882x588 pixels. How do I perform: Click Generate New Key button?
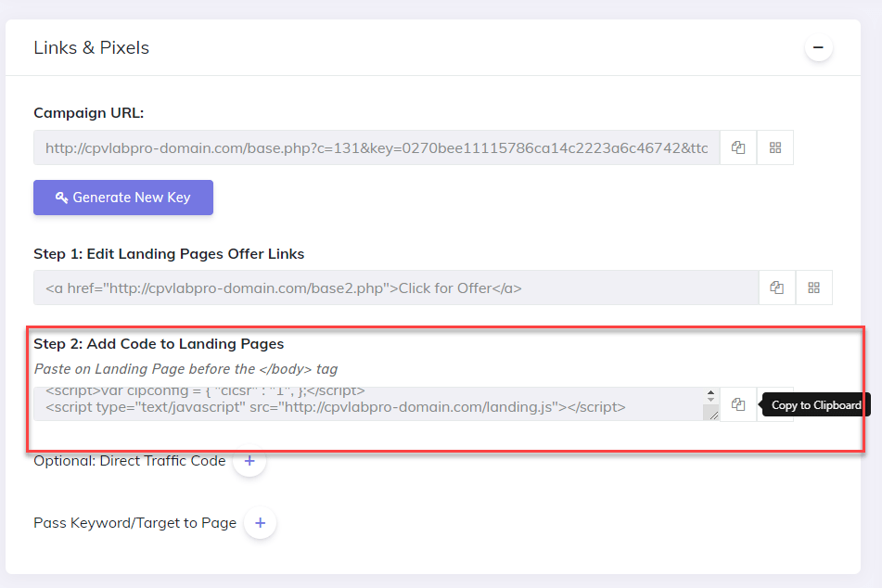tap(123, 198)
